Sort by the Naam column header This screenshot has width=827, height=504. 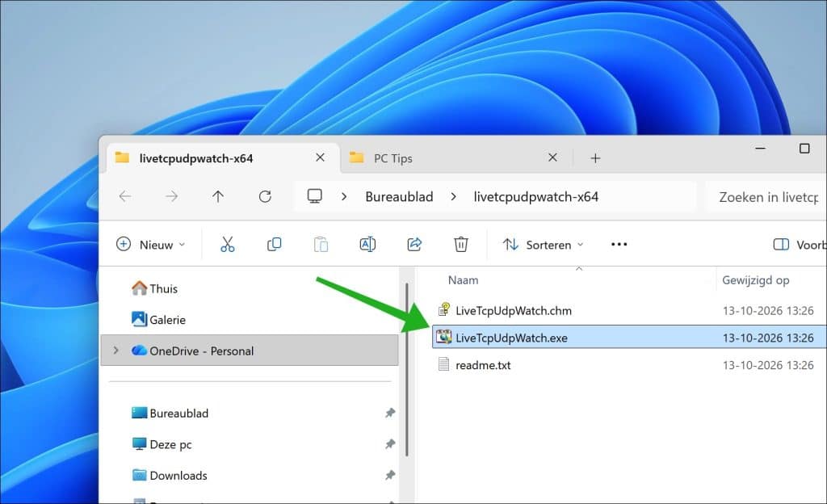point(463,280)
